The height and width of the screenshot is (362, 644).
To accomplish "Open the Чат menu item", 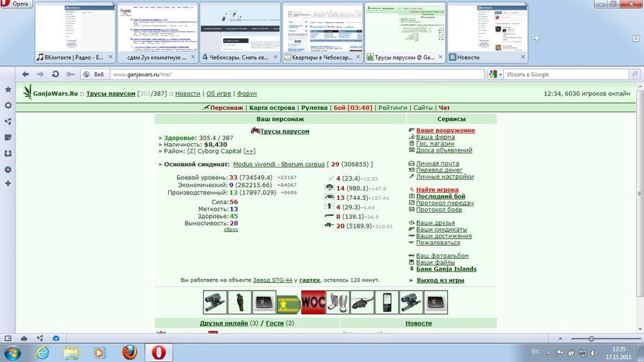I will click(x=444, y=107).
